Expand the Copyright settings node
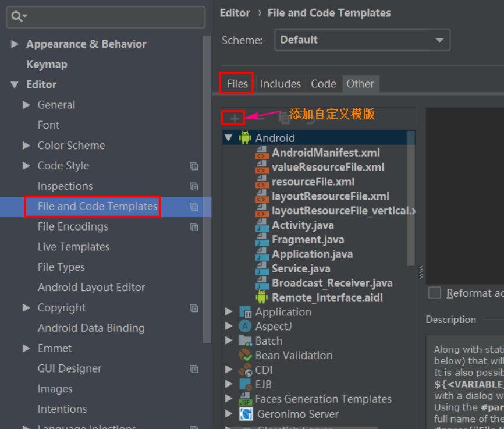Screen dimensions: 504x429 pyautogui.click(x=26, y=308)
